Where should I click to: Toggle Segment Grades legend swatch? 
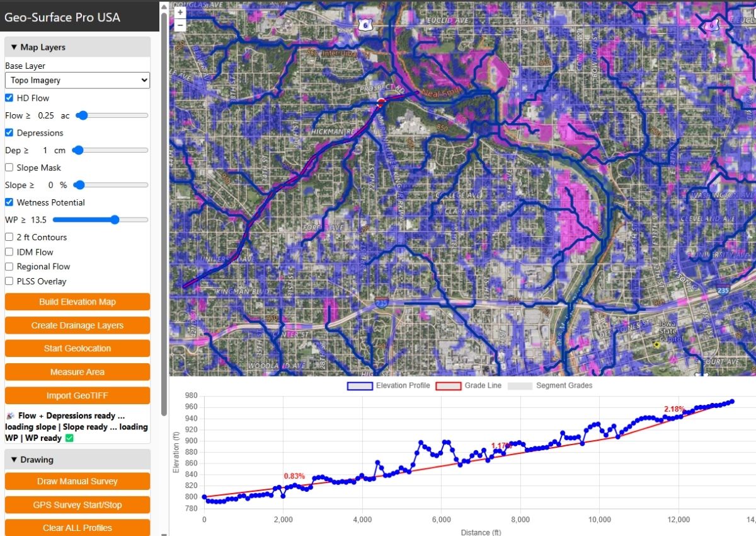click(519, 385)
